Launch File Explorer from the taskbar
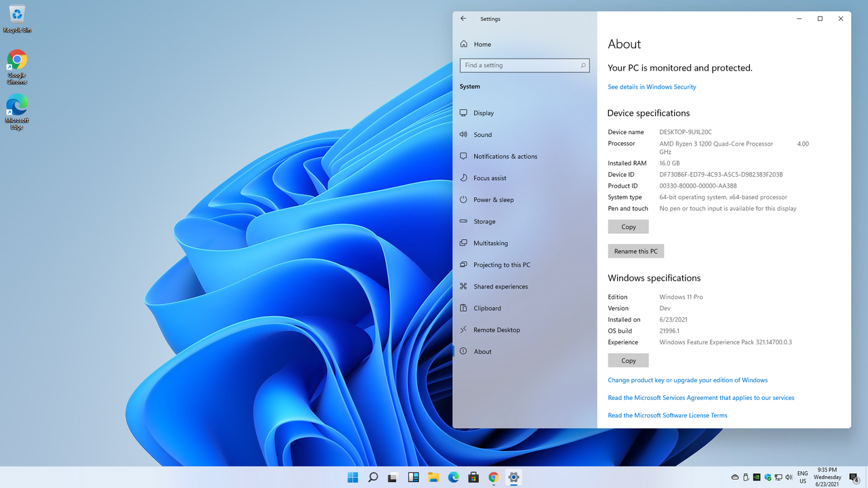Image resolution: width=868 pixels, height=488 pixels. 433,477
